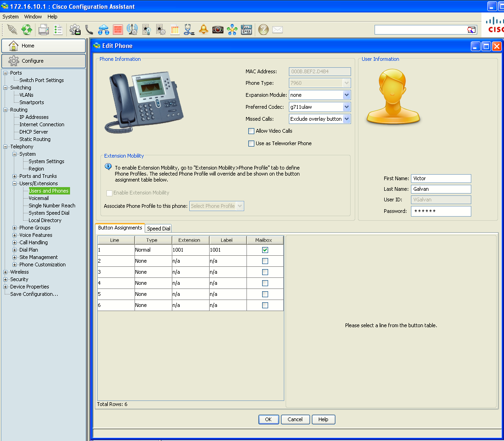Click the Configure button in sidebar
This screenshot has height=441, width=504.
pyautogui.click(x=43, y=61)
